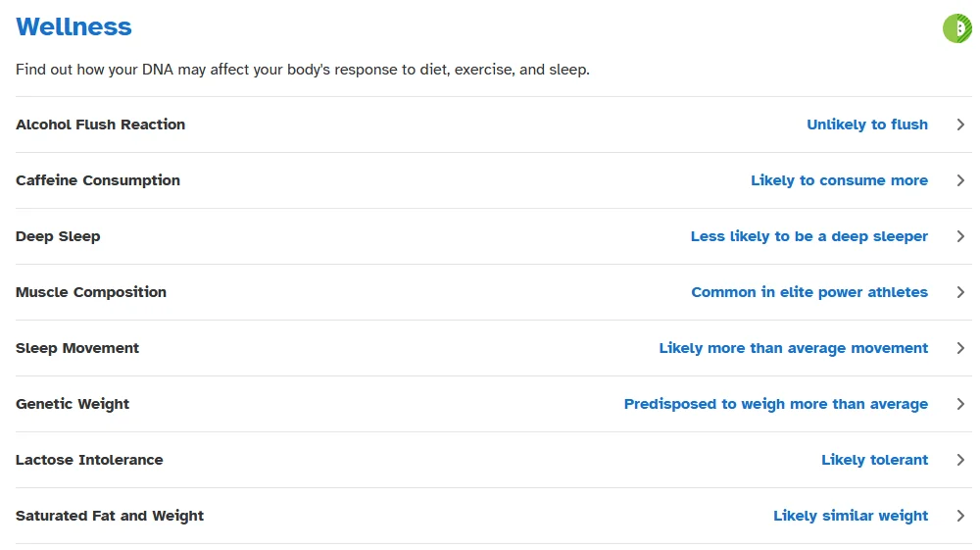The image size is (980, 550).
Task: Click the Lactose Intolerance row chevron
Action: (960, 460)
